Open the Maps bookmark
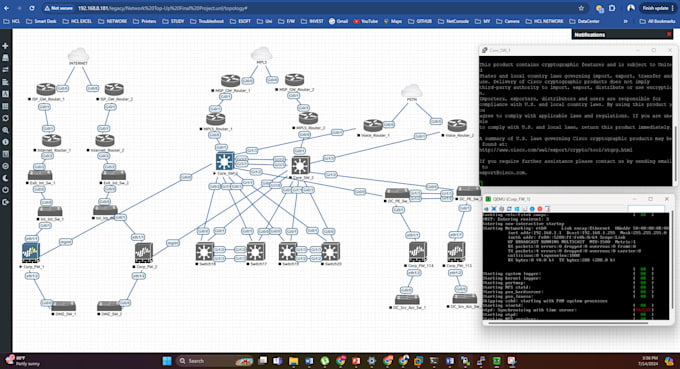The height and width of the screenshot is (369, 680). pyautogui.click(x=393, y=21)
